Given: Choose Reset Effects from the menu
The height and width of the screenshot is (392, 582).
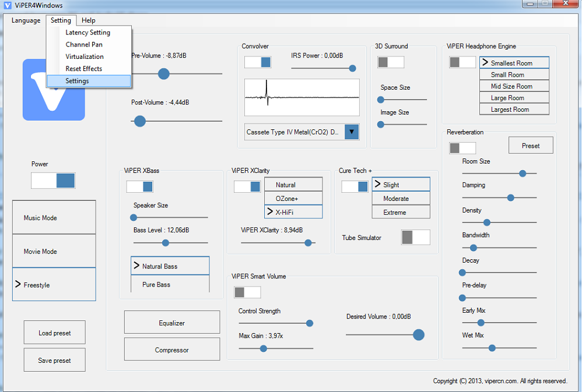Looking at the screenshot, I should [89, 69].
